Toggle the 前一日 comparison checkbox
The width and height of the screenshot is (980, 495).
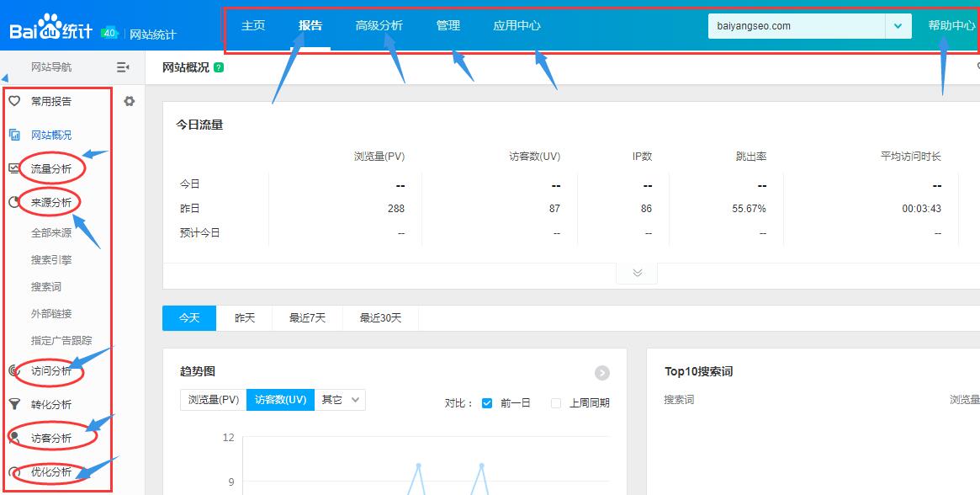click(x=488, y=403)
